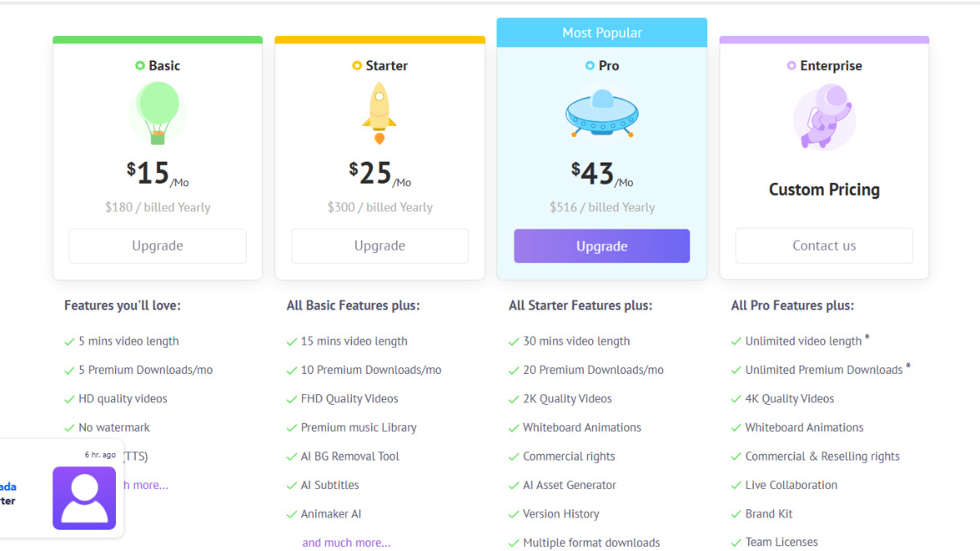
Task: Click the green star icon beside Basic
Action: [140, 65]
